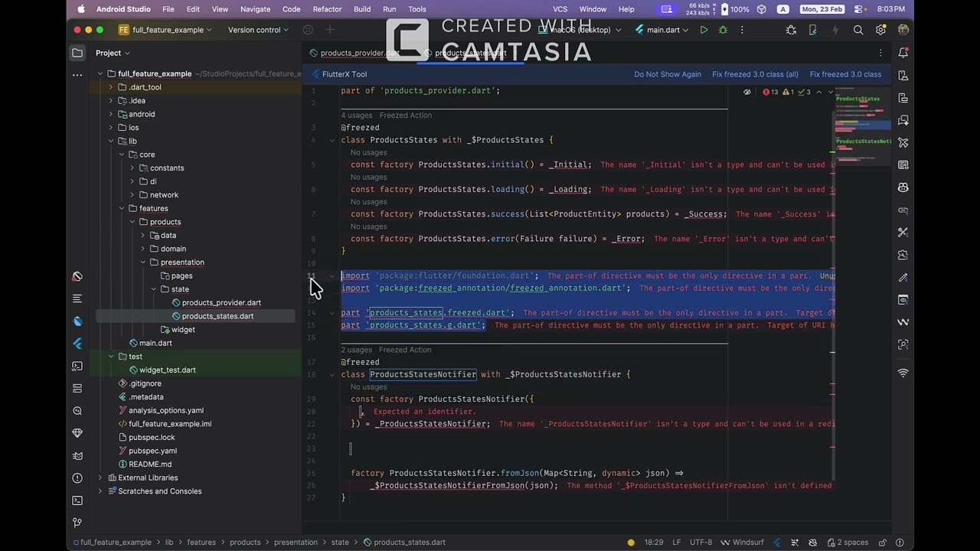Click Fix freezed 3.0 class (all)

pos(755,74)
